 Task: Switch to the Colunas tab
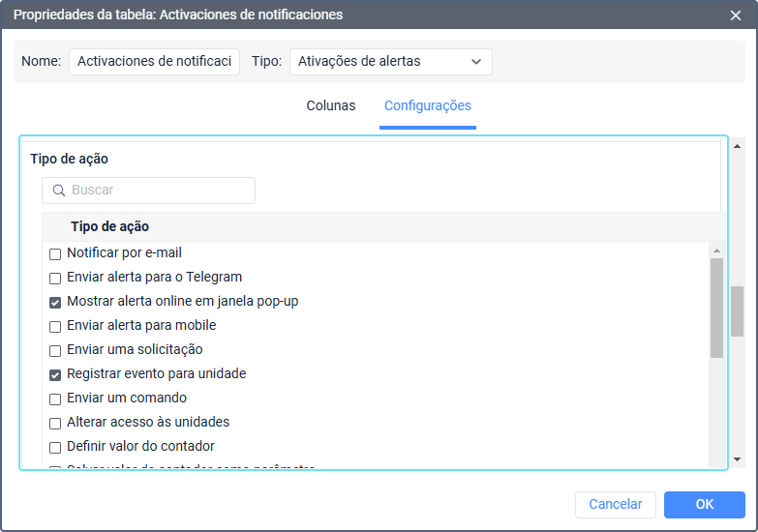pyautogui.click(x=330, y=106)
